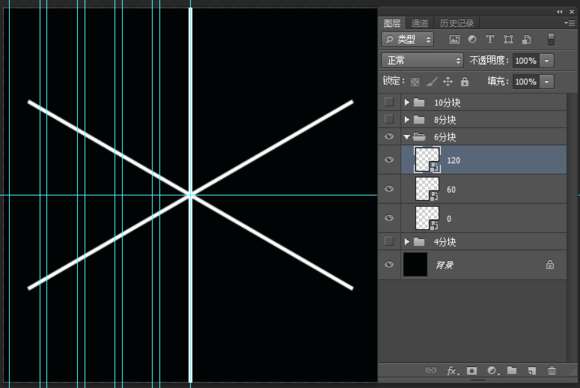Open the 正常 blend mode dropdown

click(x=422, y=60)
